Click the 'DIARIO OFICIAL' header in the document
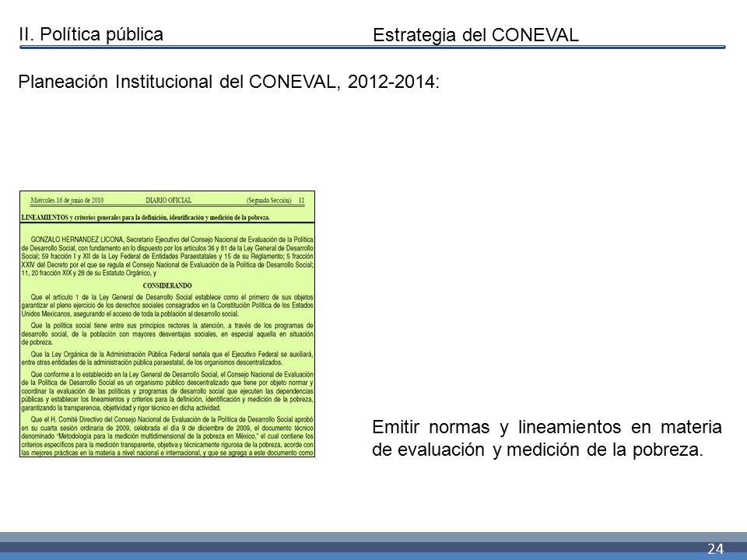The height and width of the screenshot is (560, 747). coord(169,201)
